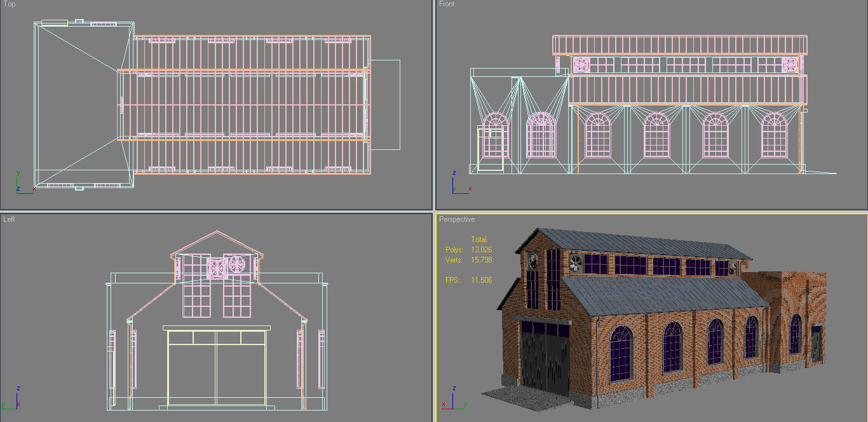Viewport: 868px width, 422px height.
Task: Select the black double door in Perspective view
Action: [x=545, y=357]
